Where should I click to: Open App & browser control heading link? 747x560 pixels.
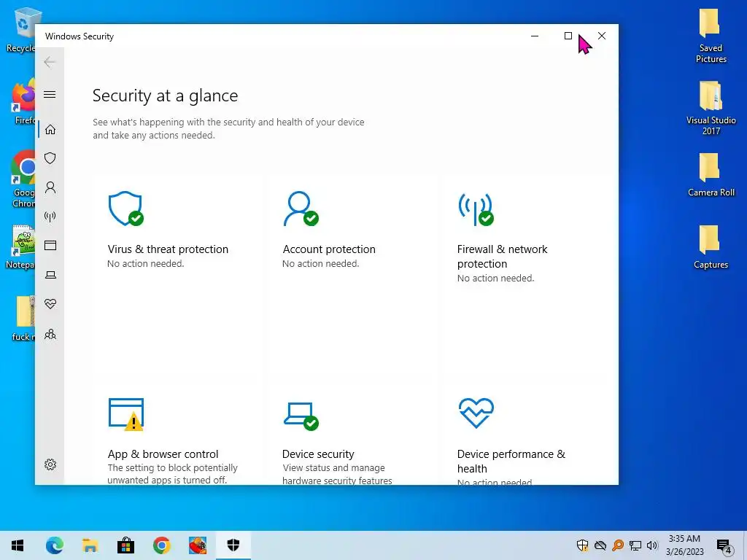(163, 454)
